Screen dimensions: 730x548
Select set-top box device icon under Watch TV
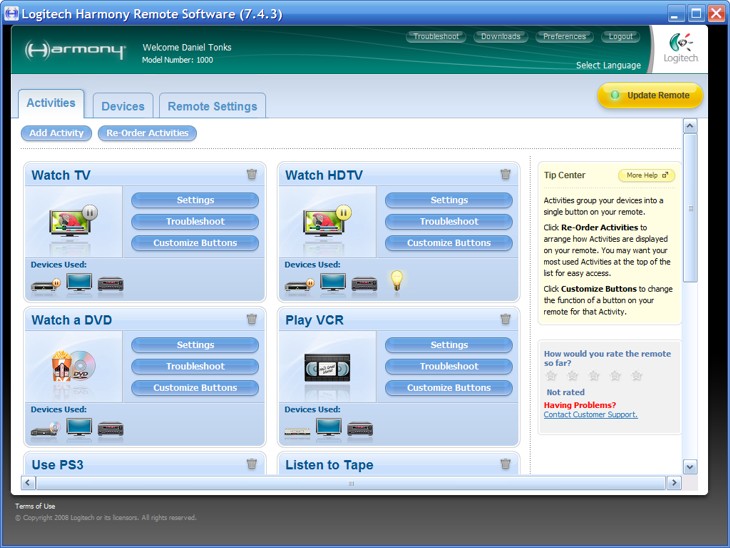tap(46, 284)
